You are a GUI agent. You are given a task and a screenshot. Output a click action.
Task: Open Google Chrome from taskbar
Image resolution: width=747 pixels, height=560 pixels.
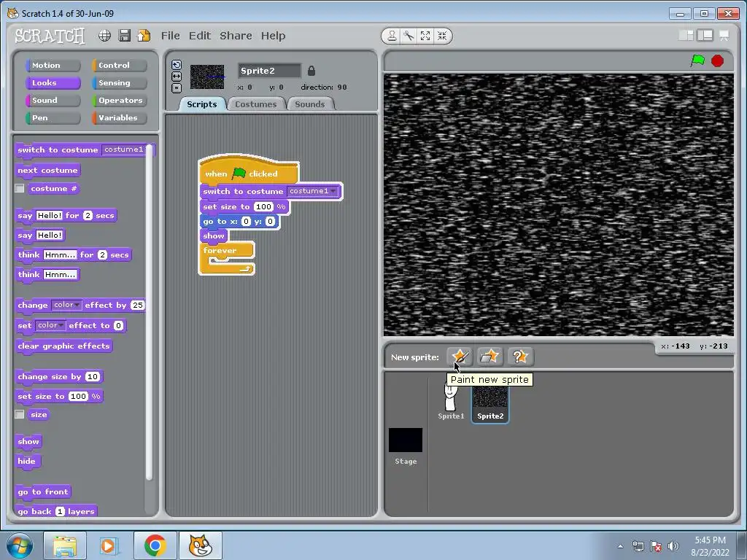click(155, 545)
